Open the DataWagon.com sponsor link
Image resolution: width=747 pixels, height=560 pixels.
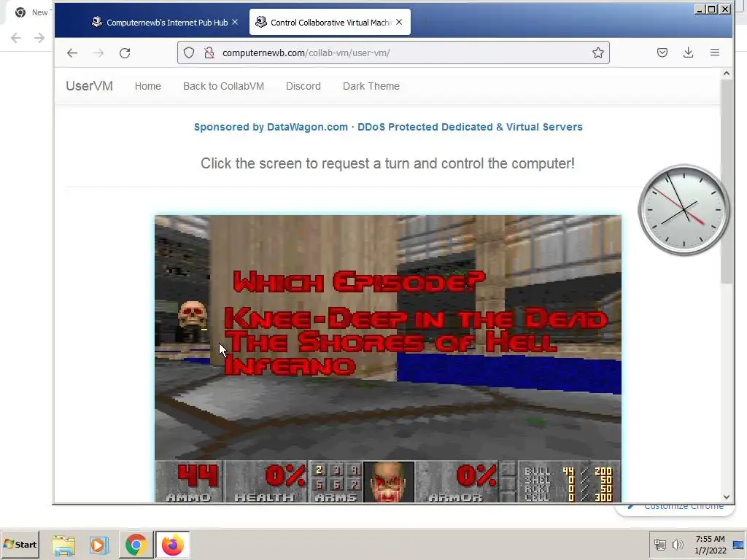[388, 127]
